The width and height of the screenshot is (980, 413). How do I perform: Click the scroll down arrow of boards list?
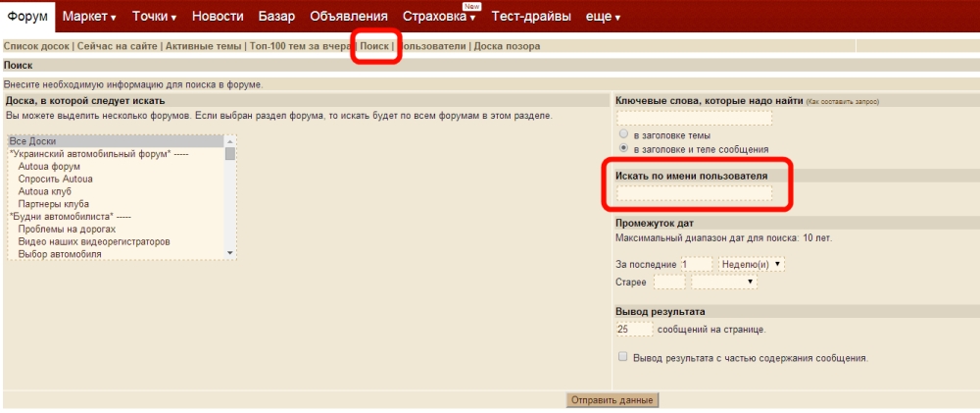[x=230, y=252]
